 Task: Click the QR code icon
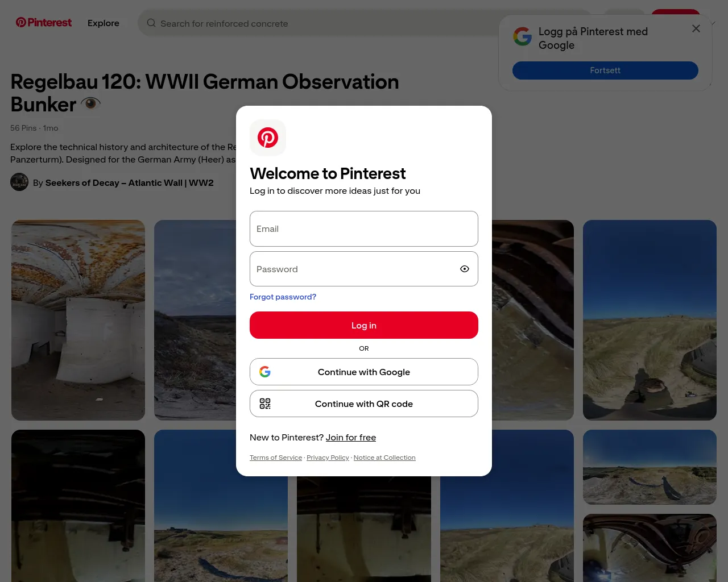265,404
